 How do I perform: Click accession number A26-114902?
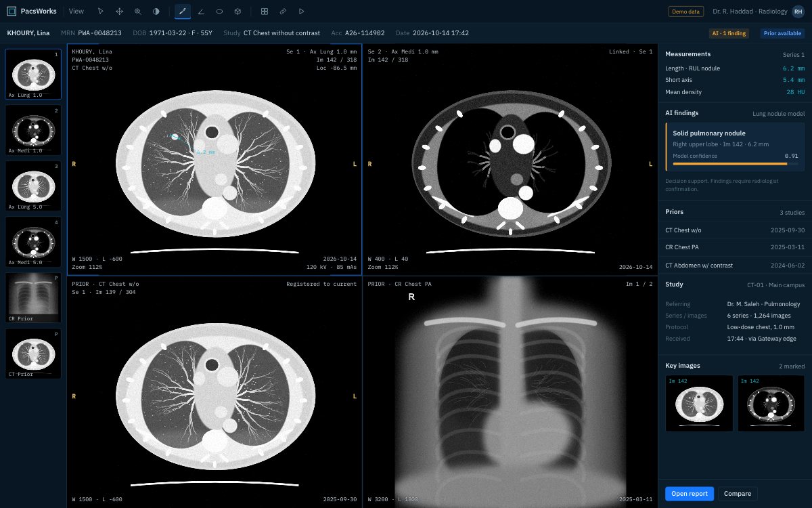(365, 33)
